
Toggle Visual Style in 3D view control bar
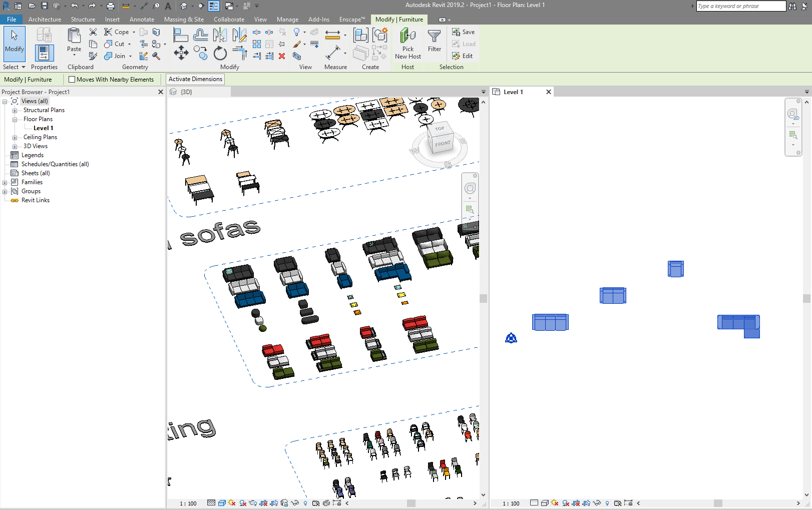click(222, 503)
